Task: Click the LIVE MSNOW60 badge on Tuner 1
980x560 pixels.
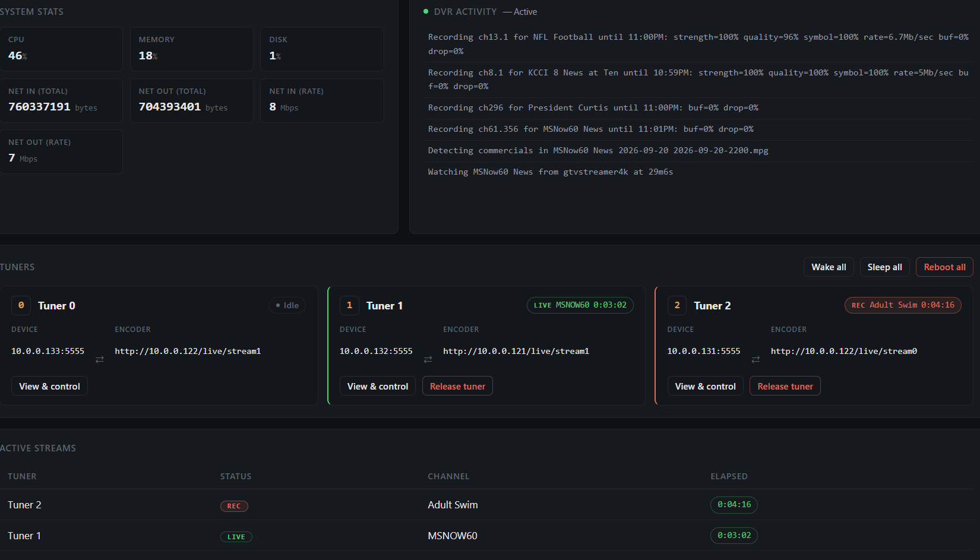Action: tap(580, 305)
